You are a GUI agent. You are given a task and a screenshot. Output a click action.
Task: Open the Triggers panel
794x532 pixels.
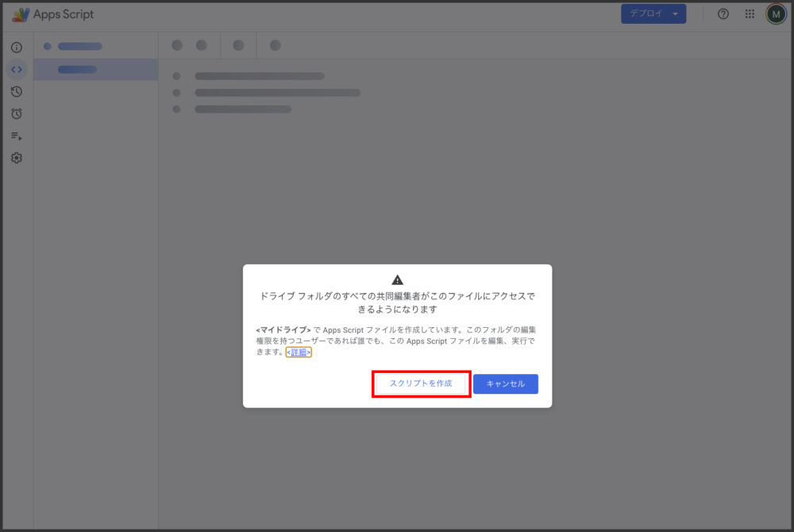click(x=16, y=114)
